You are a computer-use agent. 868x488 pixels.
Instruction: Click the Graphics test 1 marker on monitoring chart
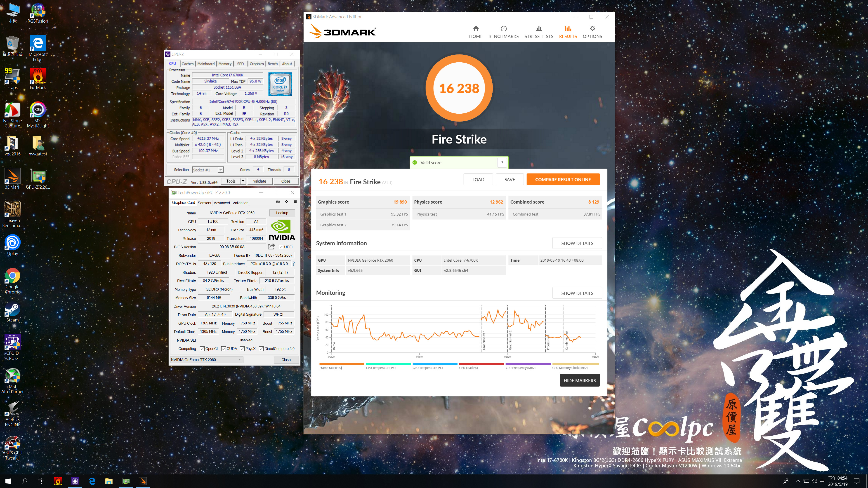[x=484, y=340]
